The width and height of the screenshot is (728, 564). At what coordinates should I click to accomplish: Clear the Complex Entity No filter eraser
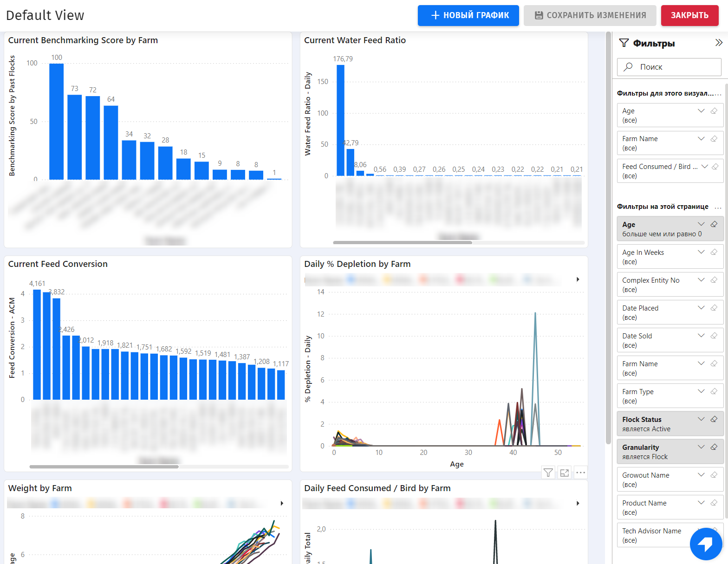714,280
